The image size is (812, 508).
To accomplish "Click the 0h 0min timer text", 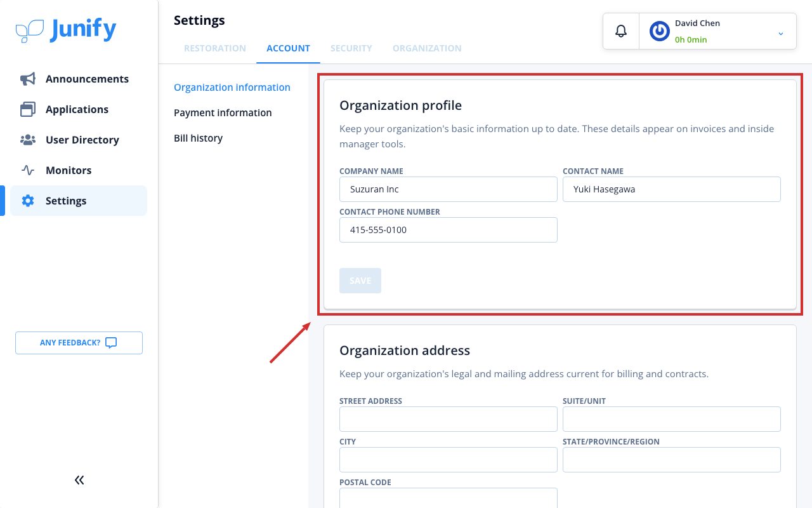I will (x=691, y=39).
